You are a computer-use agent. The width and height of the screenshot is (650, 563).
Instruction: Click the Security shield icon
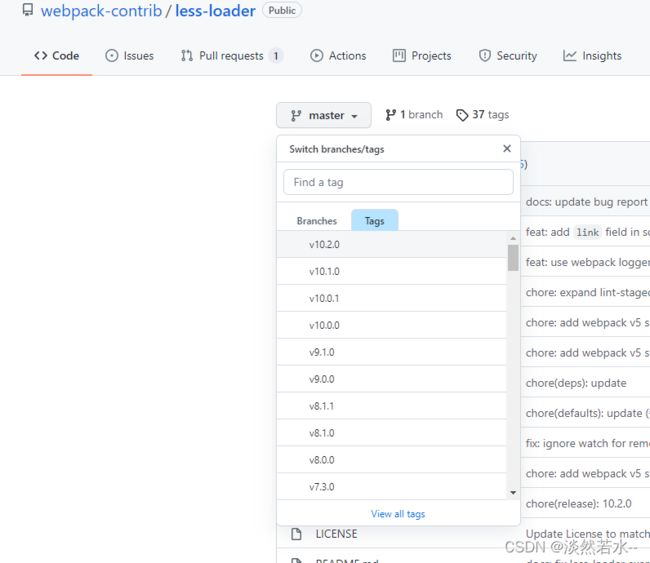485,56
